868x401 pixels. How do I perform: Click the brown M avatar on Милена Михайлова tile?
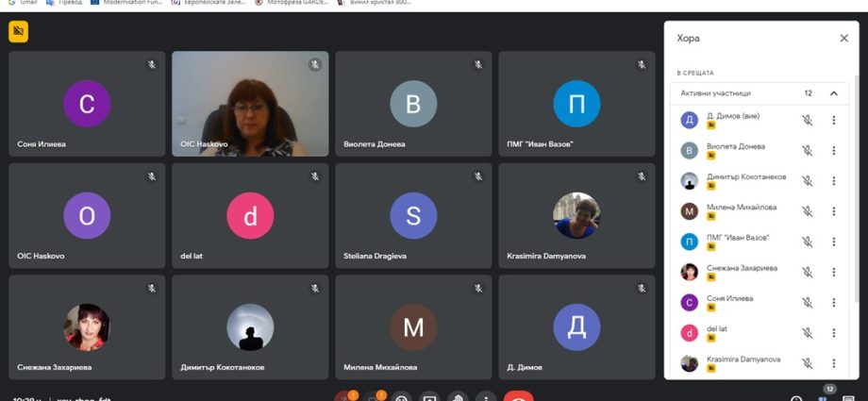pyautogui.click(x=413, y=326)
